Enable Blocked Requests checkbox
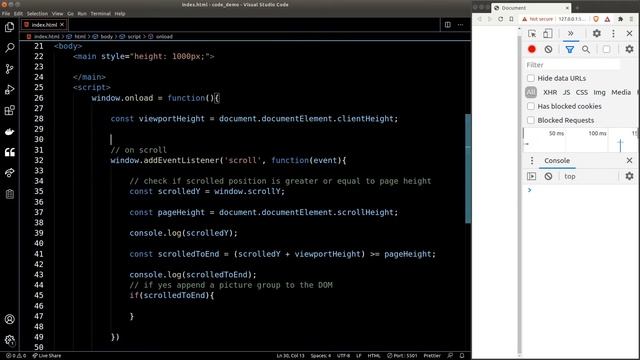 coord(531,120)
